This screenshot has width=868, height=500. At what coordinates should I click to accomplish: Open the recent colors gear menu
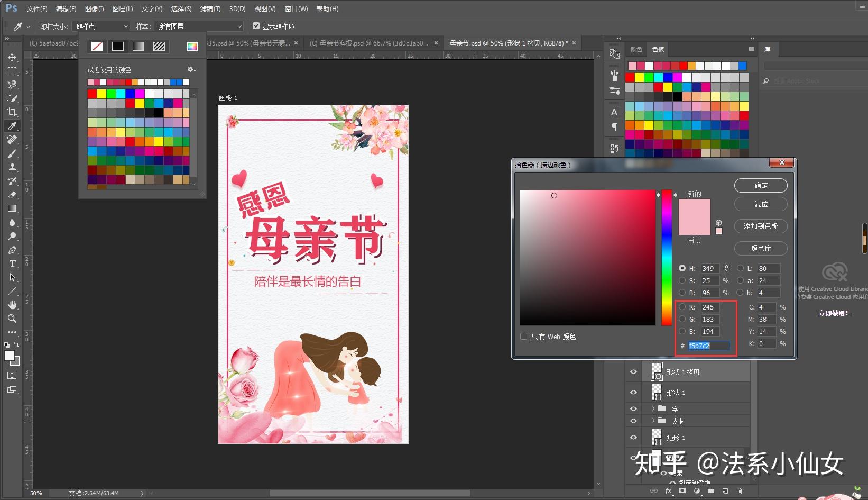[191, 69]
